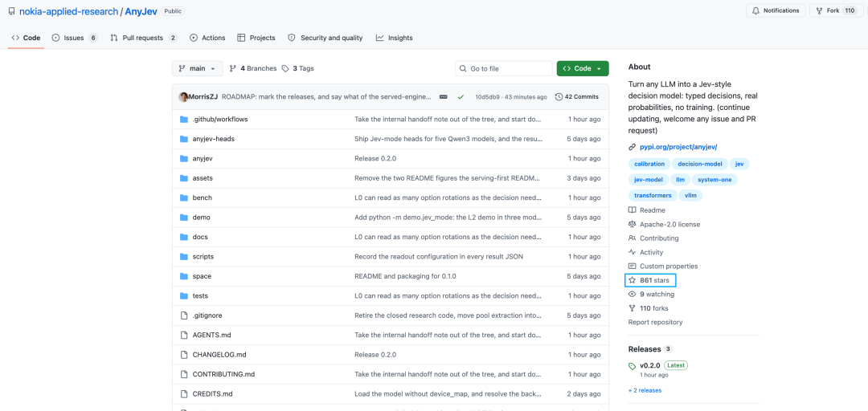Click the green checkmark status icon
Screen dimensions: 868x411
tap(461, 97)
